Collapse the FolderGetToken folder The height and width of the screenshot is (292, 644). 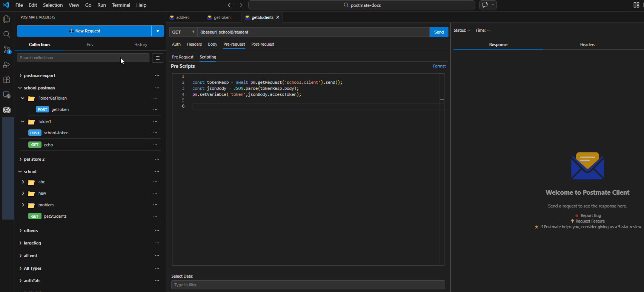pyautogui.click(x=23, y=98)
